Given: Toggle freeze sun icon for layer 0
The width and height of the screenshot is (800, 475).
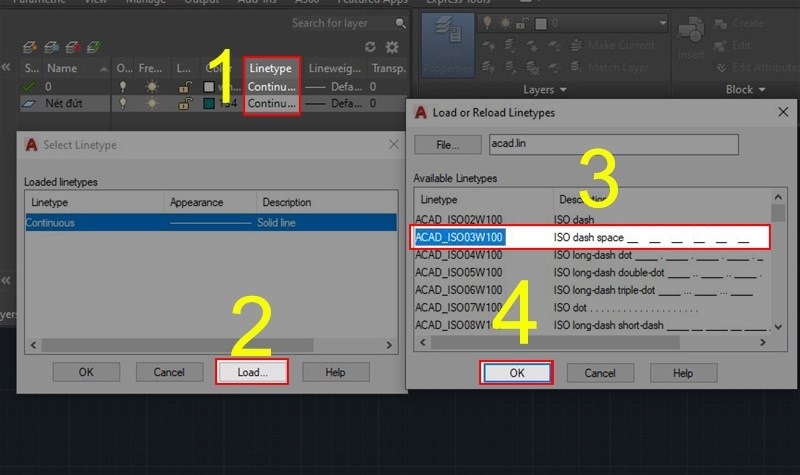Looking at the screenshot, I should 153,87.
